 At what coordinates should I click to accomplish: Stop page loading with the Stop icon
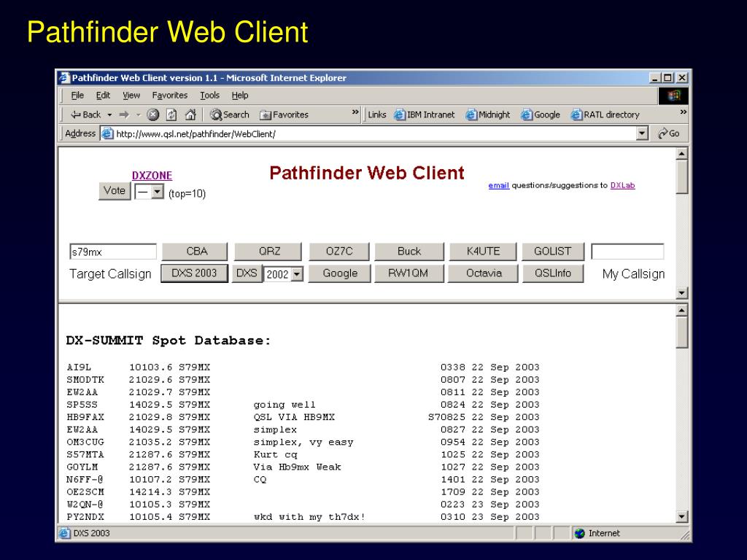tap(153, 114)
